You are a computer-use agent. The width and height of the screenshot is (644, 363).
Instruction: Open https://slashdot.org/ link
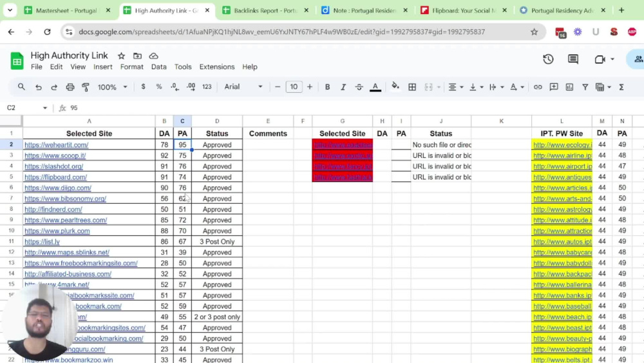54,166
